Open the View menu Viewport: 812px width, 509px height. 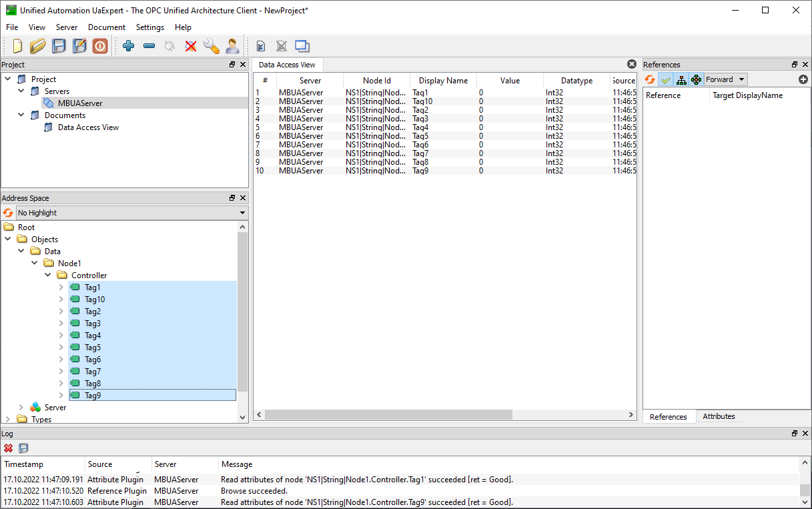[x=37, y=27]
